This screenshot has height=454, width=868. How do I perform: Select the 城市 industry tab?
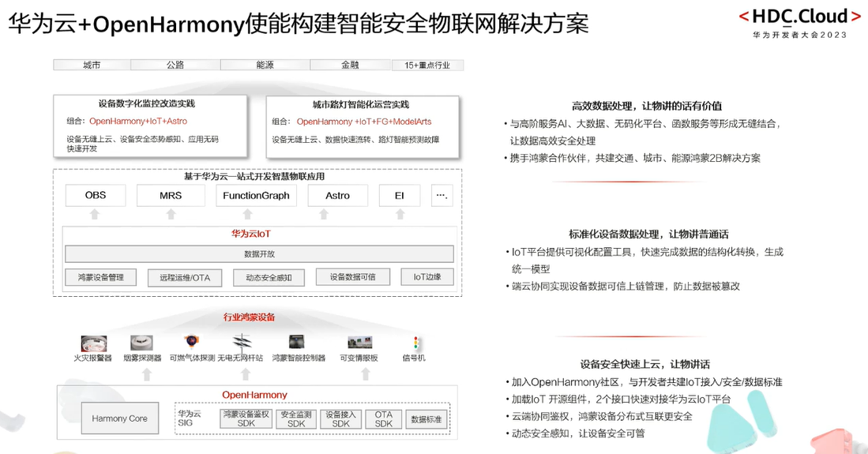pyautogui.click(x=92, y=65)
